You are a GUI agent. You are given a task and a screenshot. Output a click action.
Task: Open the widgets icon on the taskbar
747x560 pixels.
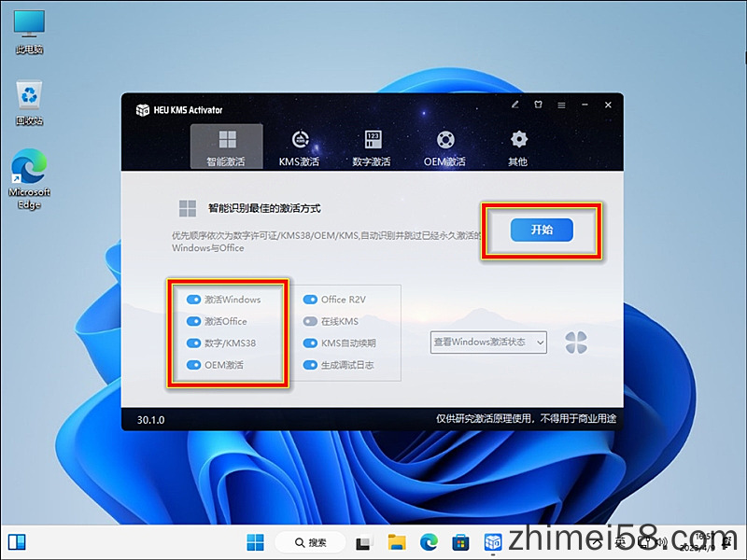(x=17, y=542)
